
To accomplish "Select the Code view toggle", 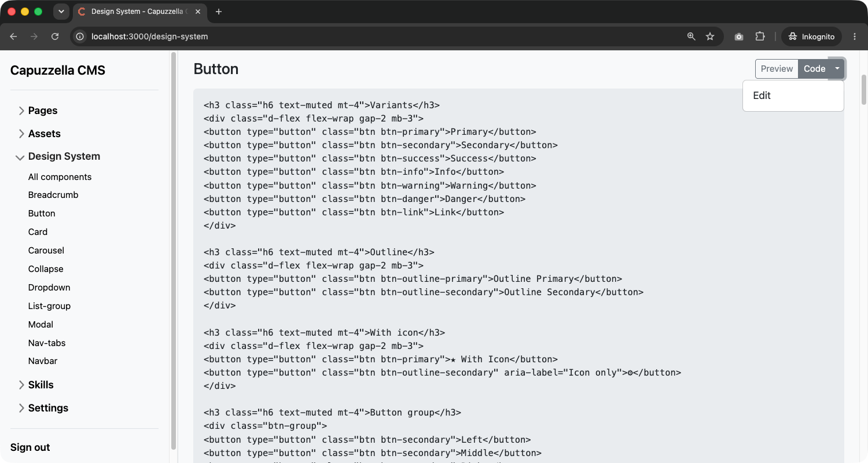I will click(814, 69).
